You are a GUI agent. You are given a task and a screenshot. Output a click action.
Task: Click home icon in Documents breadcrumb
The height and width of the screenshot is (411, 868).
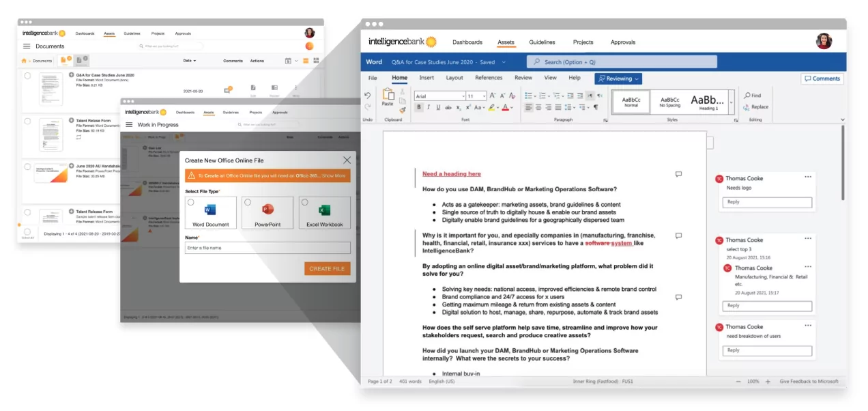(x=25, y=61)
